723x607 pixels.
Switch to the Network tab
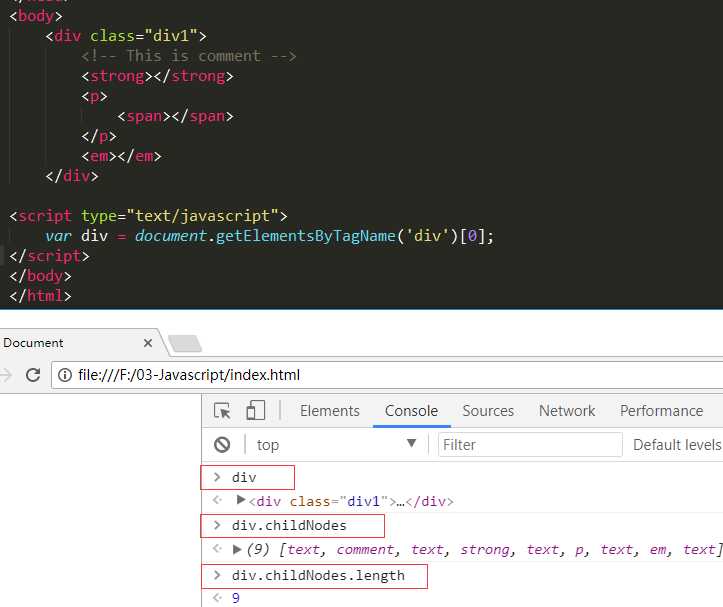[567, 411]
